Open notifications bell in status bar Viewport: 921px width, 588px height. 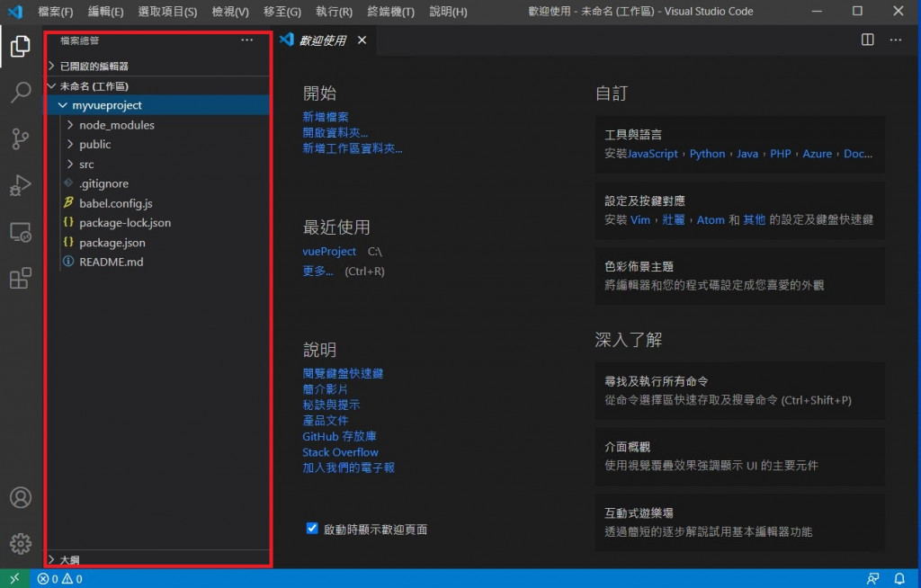(x=899, y=579)
